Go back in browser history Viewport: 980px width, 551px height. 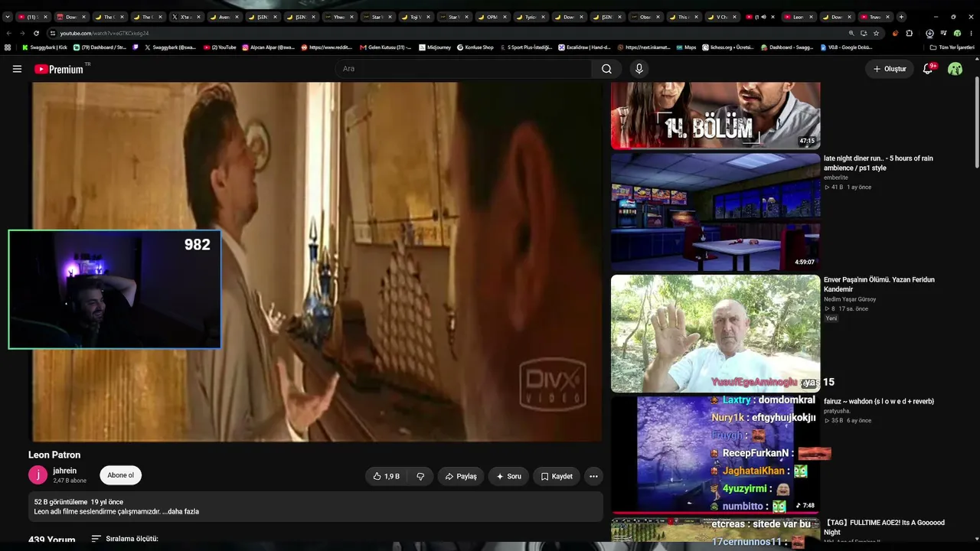(8, 33)
